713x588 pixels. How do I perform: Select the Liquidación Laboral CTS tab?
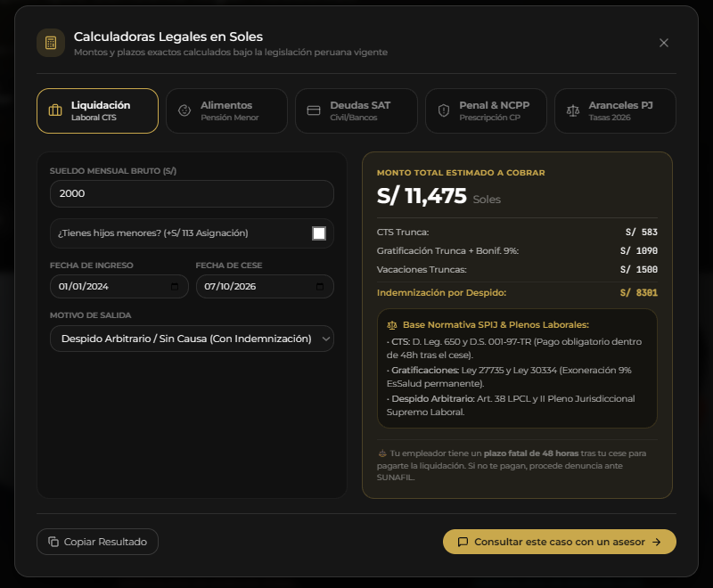pyautogui.click(x=97, y=110)
